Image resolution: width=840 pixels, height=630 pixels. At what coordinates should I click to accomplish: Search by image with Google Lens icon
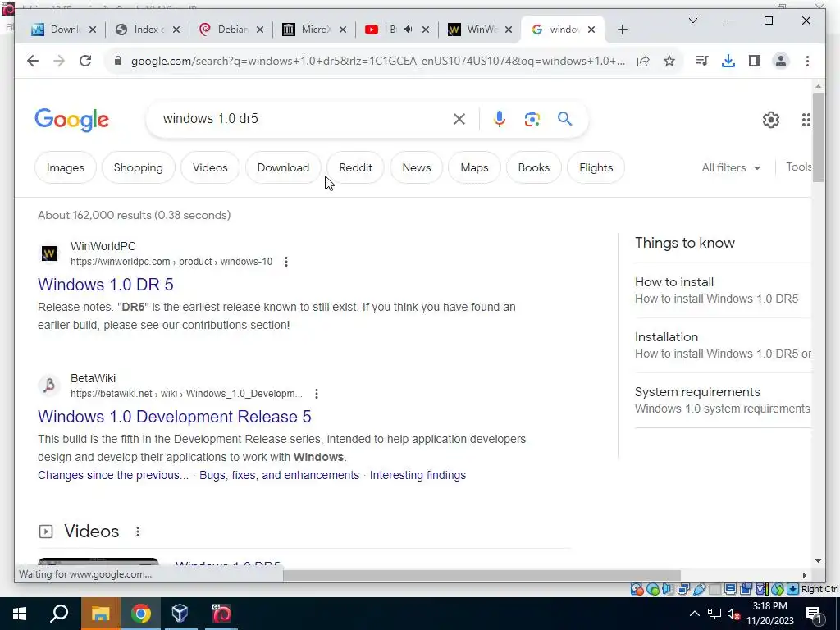tap(532, 119)
